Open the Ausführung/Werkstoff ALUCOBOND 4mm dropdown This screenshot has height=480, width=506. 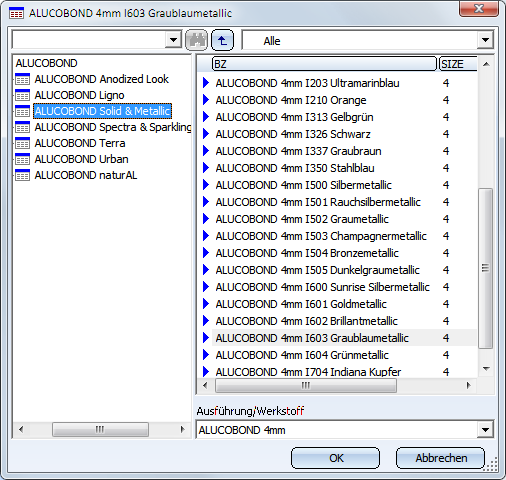(x=485, y=430)
